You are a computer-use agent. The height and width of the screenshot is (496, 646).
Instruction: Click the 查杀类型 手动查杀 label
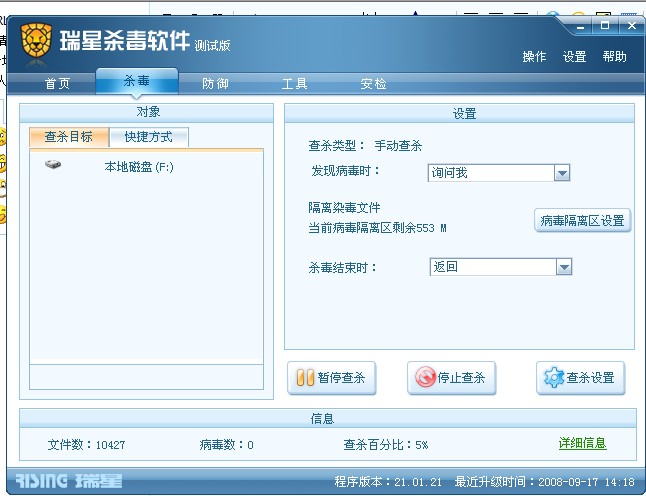pyautogui.click(x=365, y=145)
